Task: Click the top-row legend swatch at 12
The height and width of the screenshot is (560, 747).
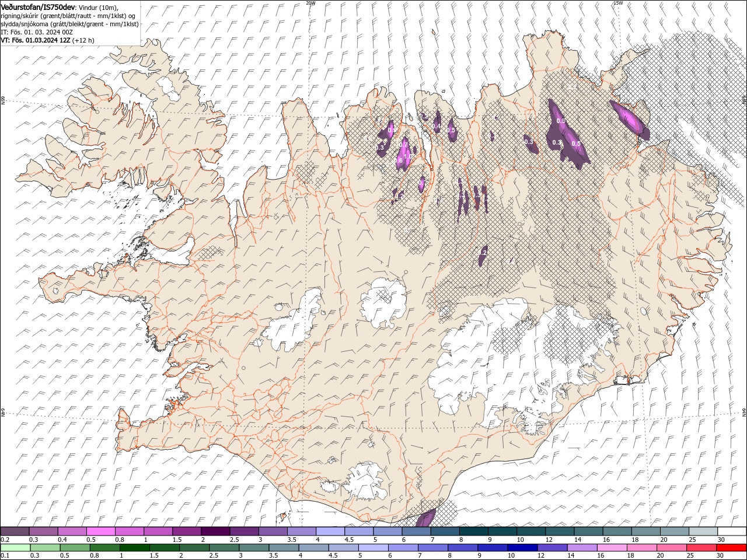Action: coord(559,531)
